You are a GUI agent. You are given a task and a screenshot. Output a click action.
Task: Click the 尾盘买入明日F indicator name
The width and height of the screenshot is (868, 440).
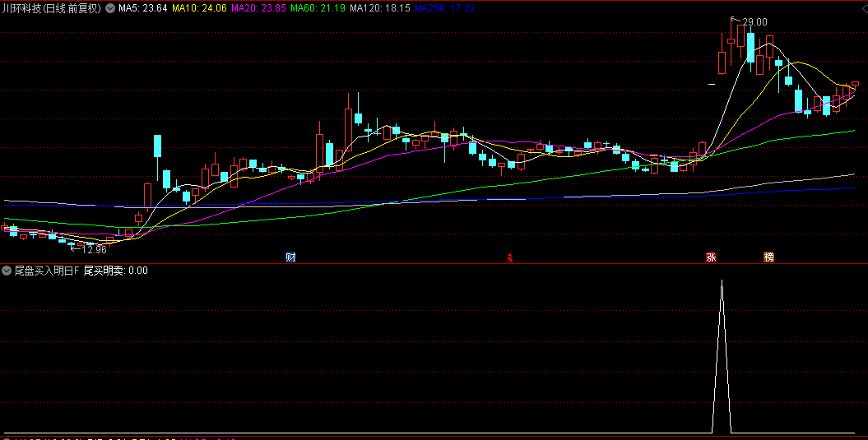pyautogui.click(x=47, y=271)
